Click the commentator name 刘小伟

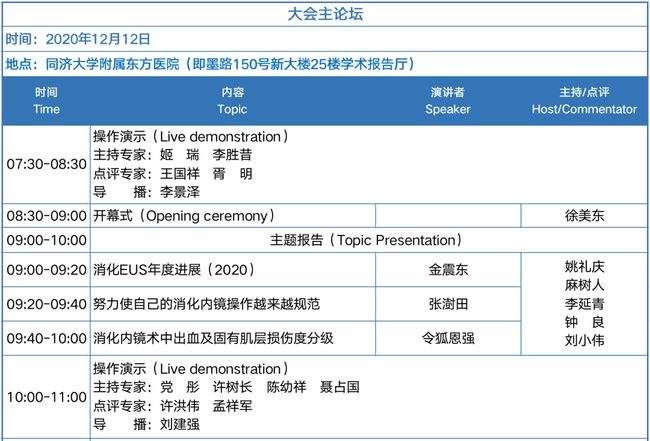584,341
